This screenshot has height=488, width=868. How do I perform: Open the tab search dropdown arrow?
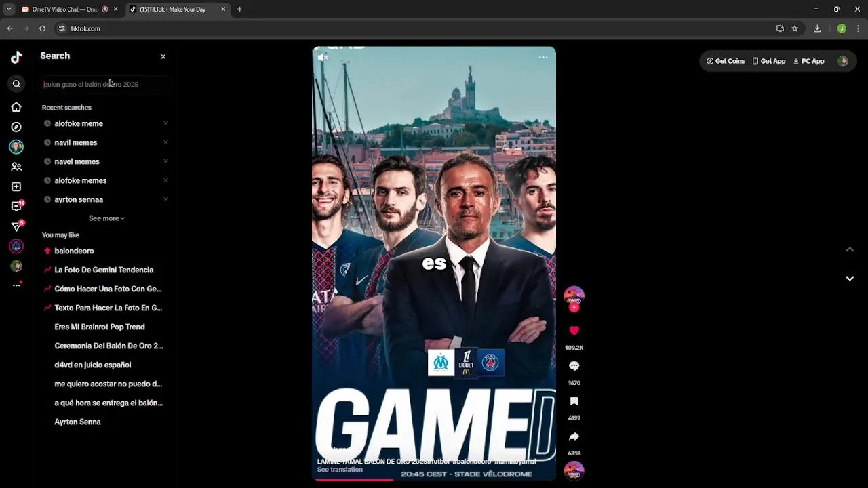pos(8,9)
